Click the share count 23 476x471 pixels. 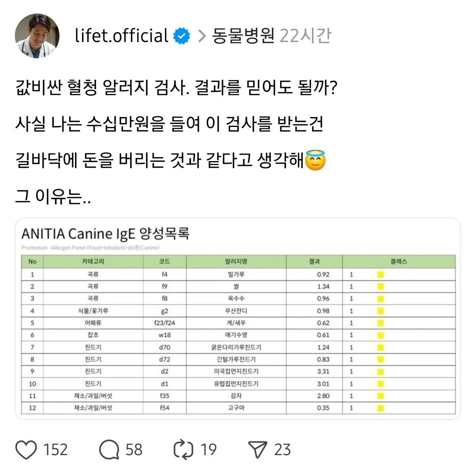click(282, 450)
